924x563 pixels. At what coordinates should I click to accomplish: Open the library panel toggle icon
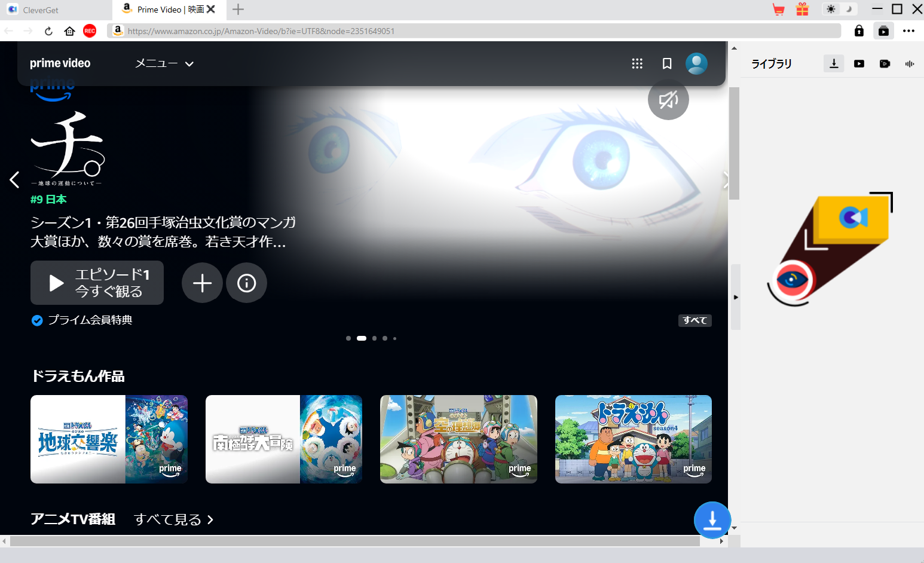883,31
